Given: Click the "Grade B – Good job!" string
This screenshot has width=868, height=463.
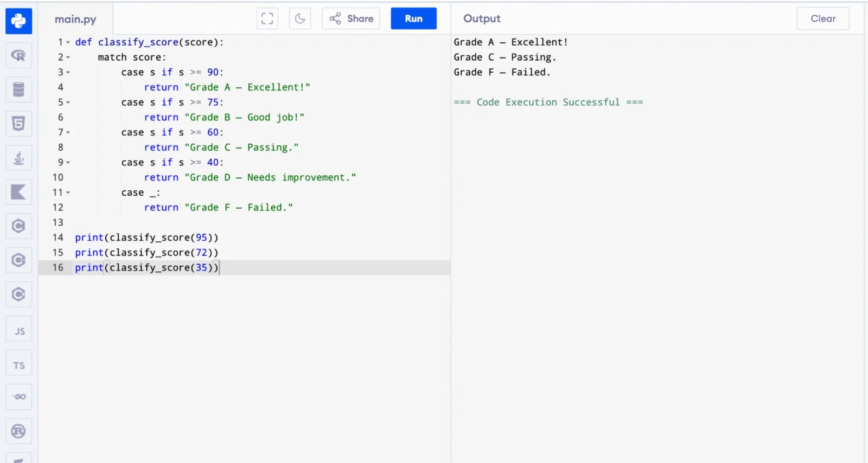Looking at the screenshot, I should tap(244, 117).
